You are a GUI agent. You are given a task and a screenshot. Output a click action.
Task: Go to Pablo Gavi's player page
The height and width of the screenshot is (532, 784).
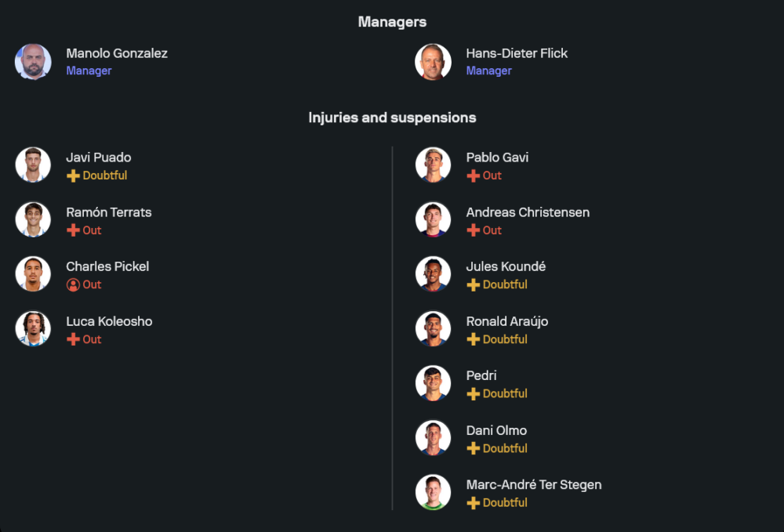(x=497, y=157)
